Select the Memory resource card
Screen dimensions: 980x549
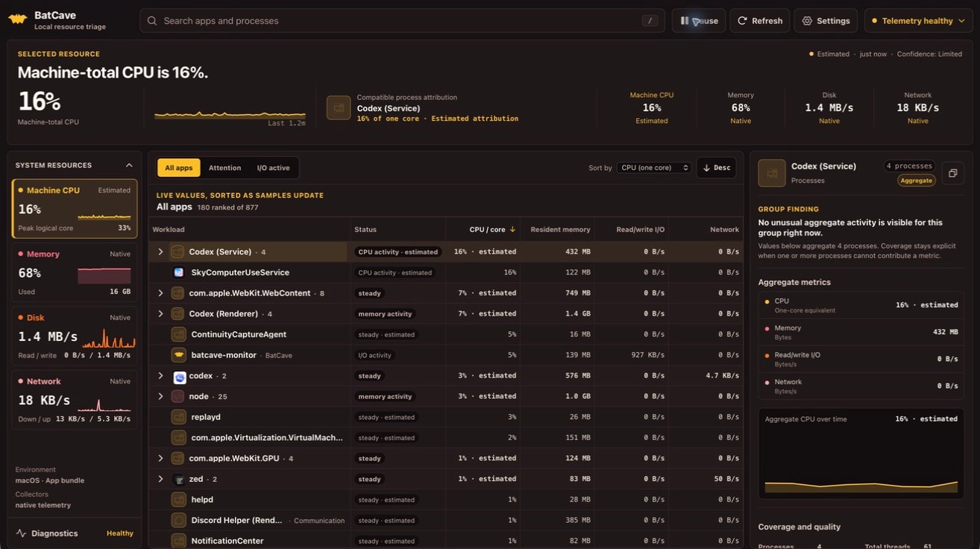pos(75,272)
